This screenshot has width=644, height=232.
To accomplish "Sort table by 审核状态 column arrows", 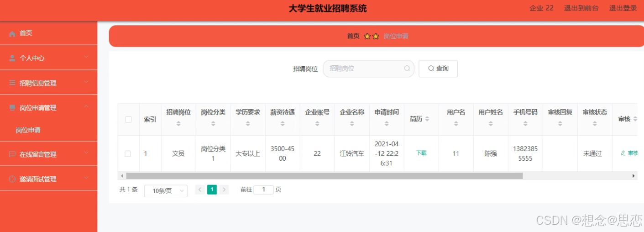I will (x=595, y=124).
